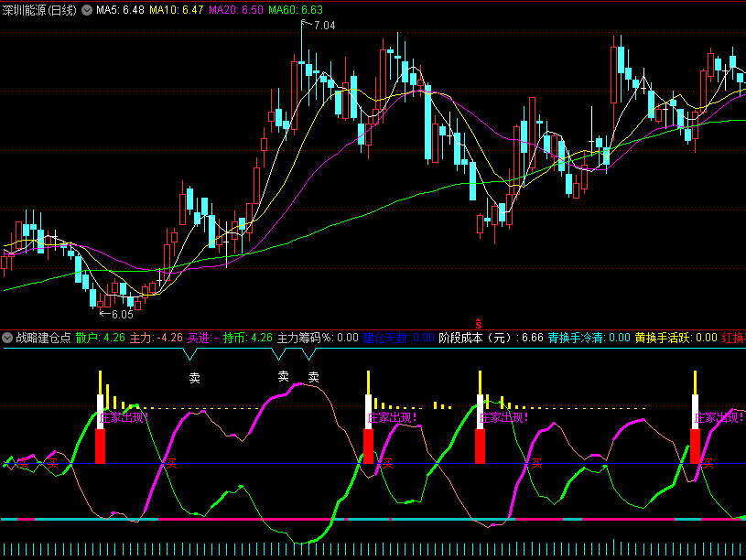Image resolution: width=746 pixels, height=560 pixels.
Task: Click the first 庄家出现! label from left
Action: click(124, 418)
